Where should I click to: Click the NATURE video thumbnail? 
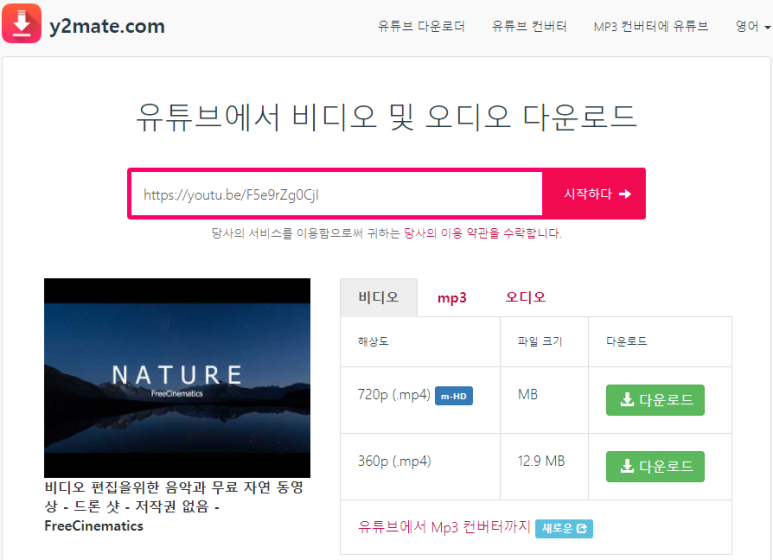[x=177, y=378]
